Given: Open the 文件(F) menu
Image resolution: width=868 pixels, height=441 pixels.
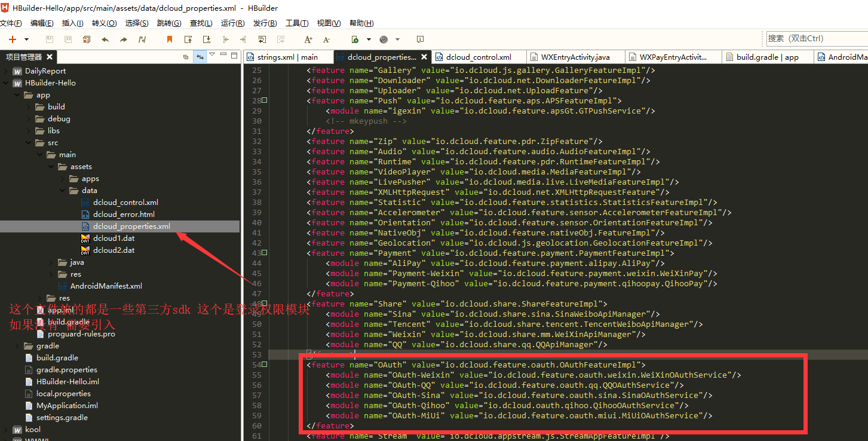Looking at the screenshot, I should pyautogui.click(x=11, y=23).
